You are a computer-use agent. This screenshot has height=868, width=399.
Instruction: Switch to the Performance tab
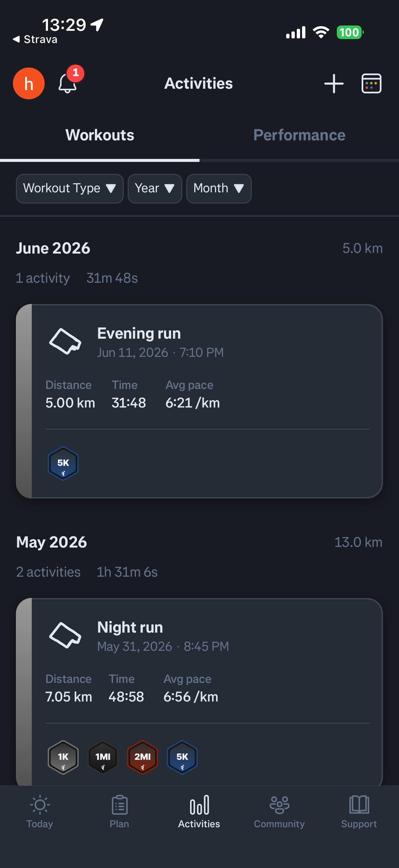pyautogui.click(x=299, y=135)
